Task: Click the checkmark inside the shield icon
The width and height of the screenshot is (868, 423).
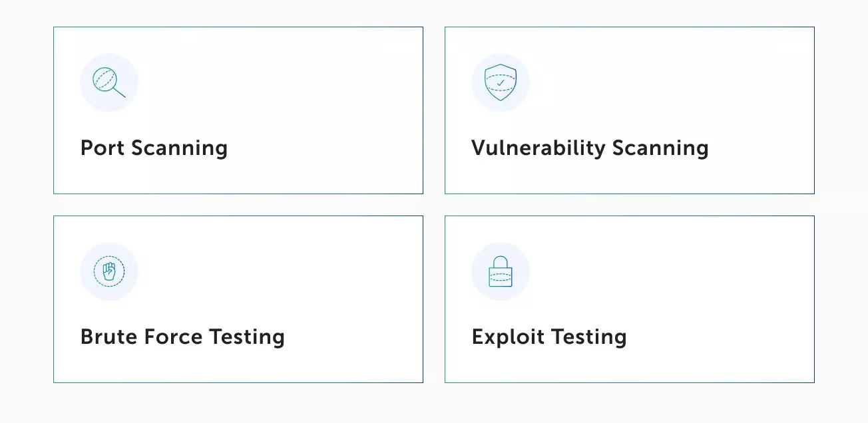Action: coord(501,83)
